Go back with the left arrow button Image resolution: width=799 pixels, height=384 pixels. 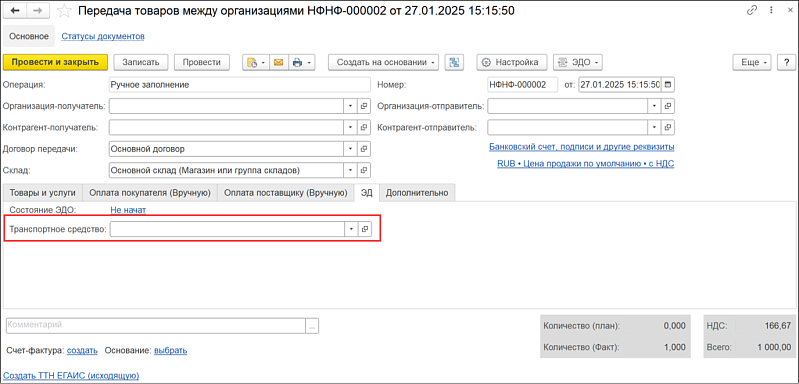15,11
